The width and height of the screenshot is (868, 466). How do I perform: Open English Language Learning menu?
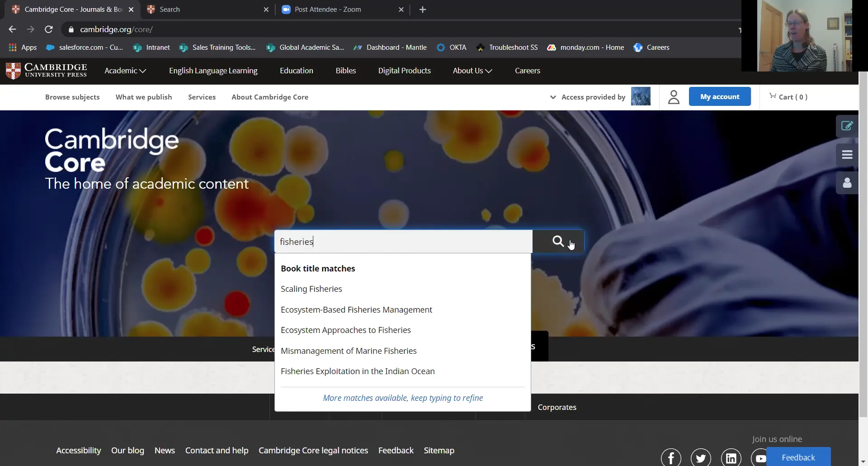click(x=213, y=71)
